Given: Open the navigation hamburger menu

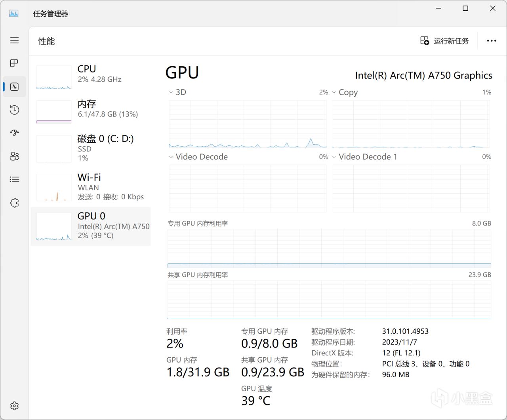Looking at the screenshot, I should pos(15,40).
